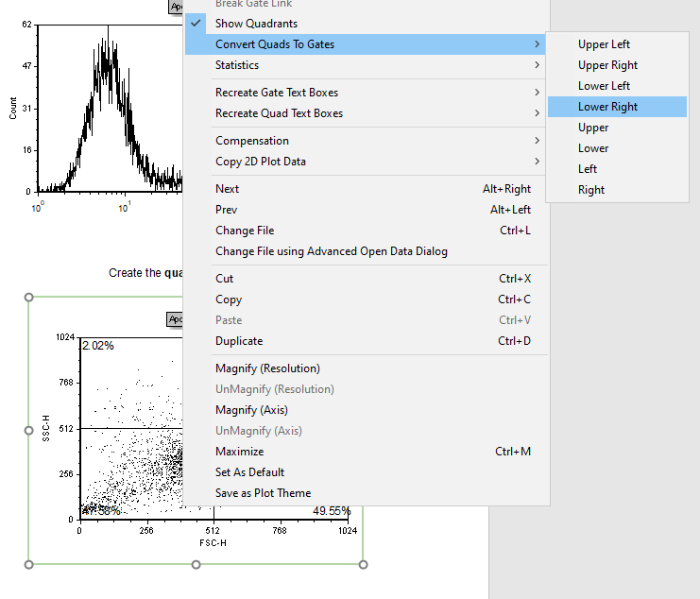The height and width of the screenshot is (599, 700).
Task: Select Magnify (Axis) option
Action: (366, 410)
